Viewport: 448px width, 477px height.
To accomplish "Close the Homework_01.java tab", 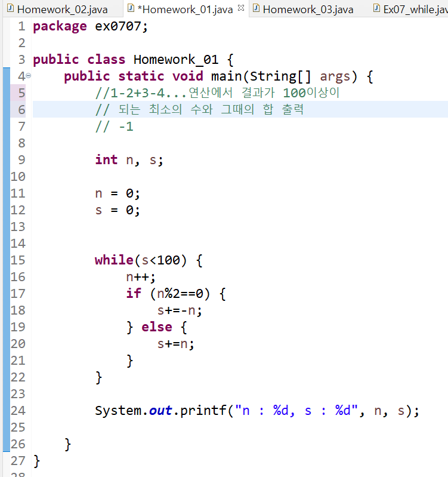I will (241, 8).
